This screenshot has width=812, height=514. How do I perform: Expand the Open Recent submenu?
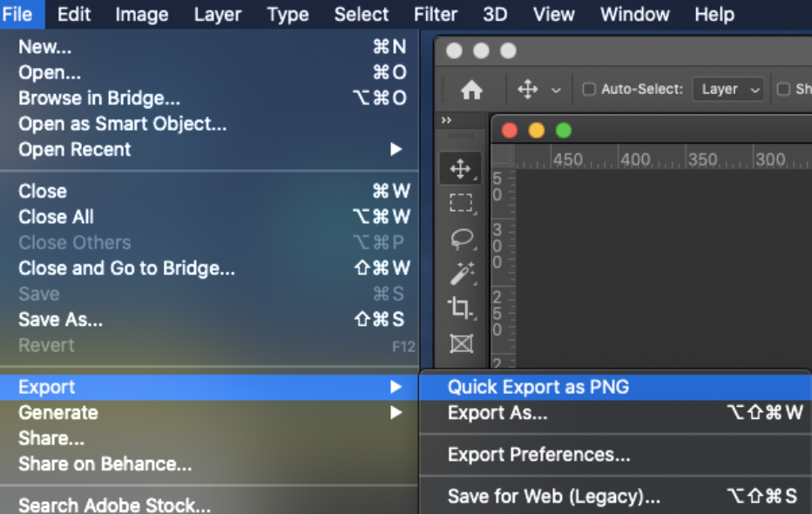(x=209, y=150)
